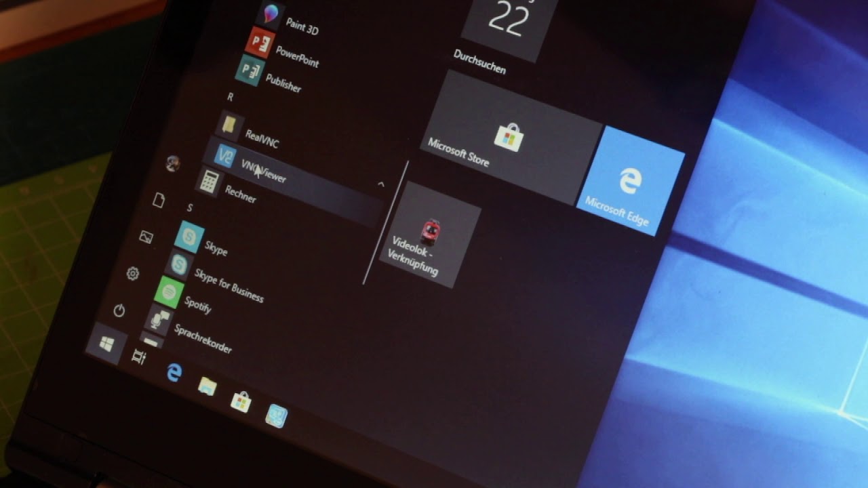868x488 pixels.
Task: Open the Publisher app icon
Action: pyautogui.click(x=249, y=70)
